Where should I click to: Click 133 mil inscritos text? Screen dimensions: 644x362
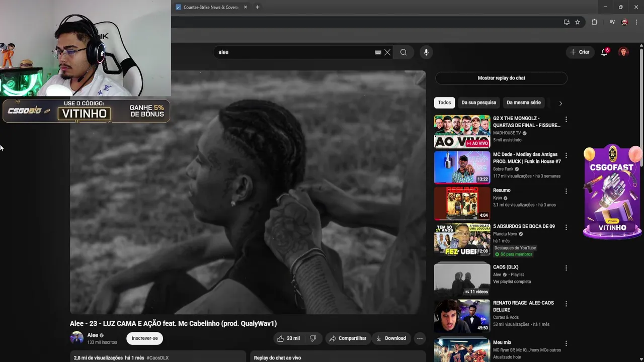click(102, 342)
